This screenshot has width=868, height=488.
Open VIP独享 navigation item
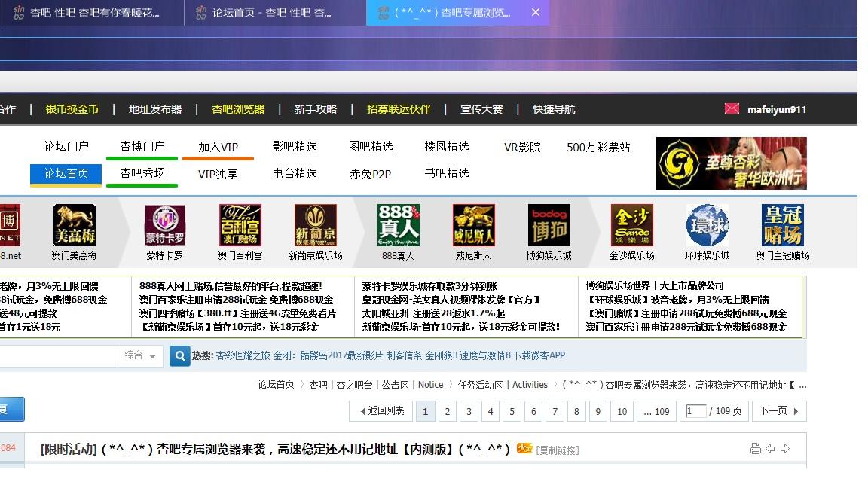(218, 174)
